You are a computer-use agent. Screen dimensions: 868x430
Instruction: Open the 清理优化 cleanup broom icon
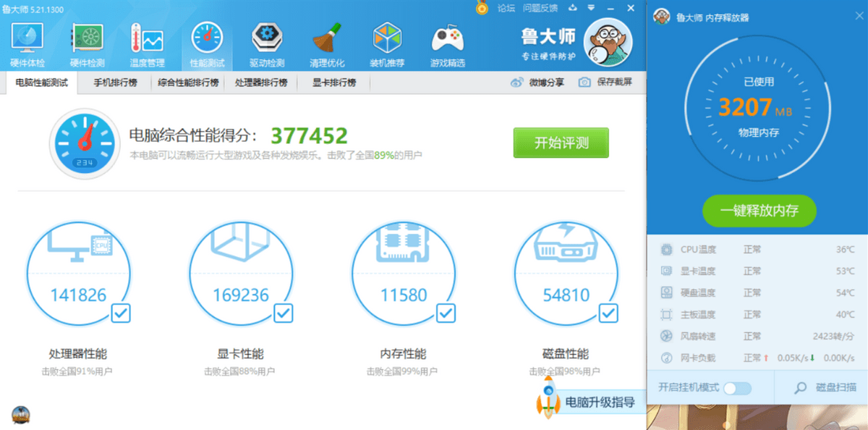click(x=327, y=37)
